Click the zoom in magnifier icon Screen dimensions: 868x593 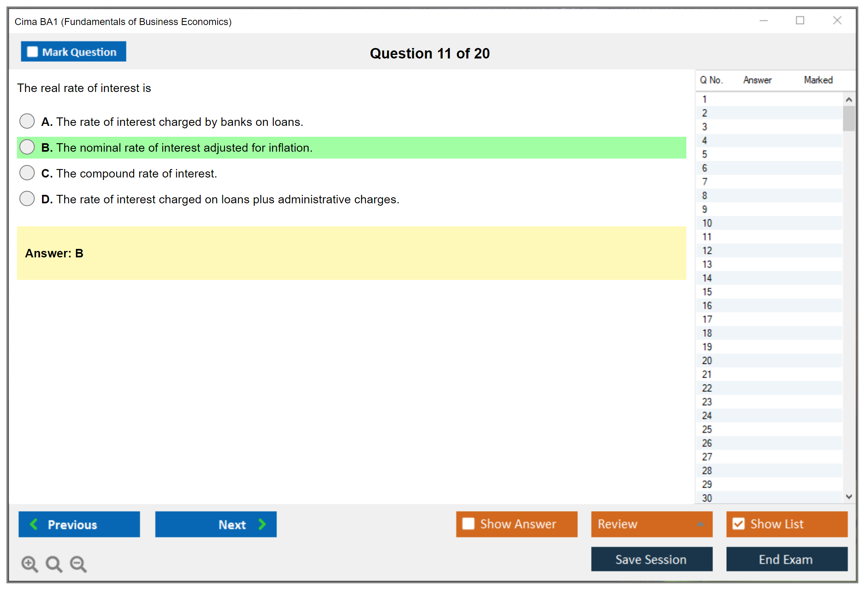[29, 564]
